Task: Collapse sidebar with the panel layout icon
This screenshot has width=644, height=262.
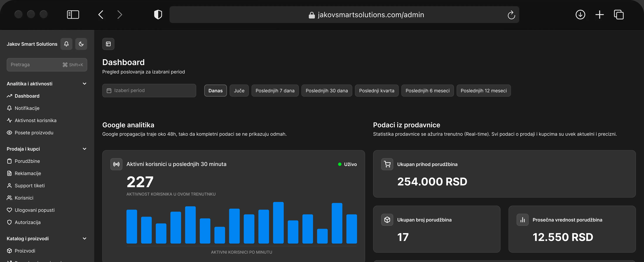Action: coord(108,44)
